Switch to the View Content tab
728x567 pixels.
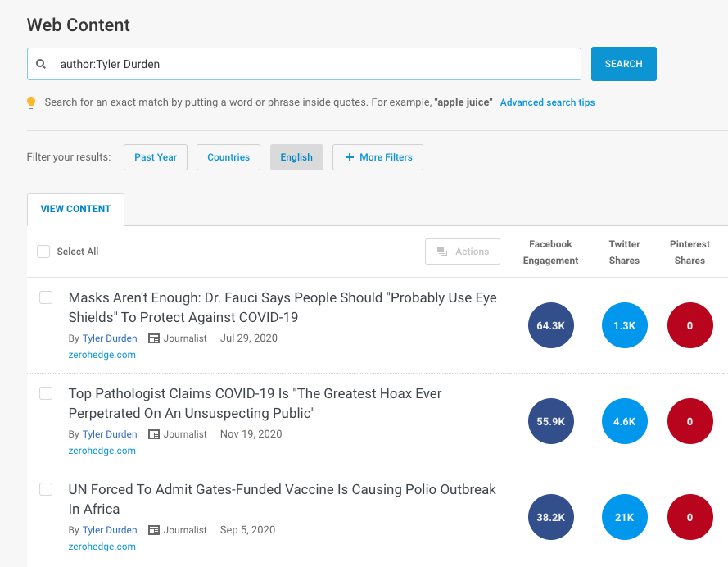point(75,209)
